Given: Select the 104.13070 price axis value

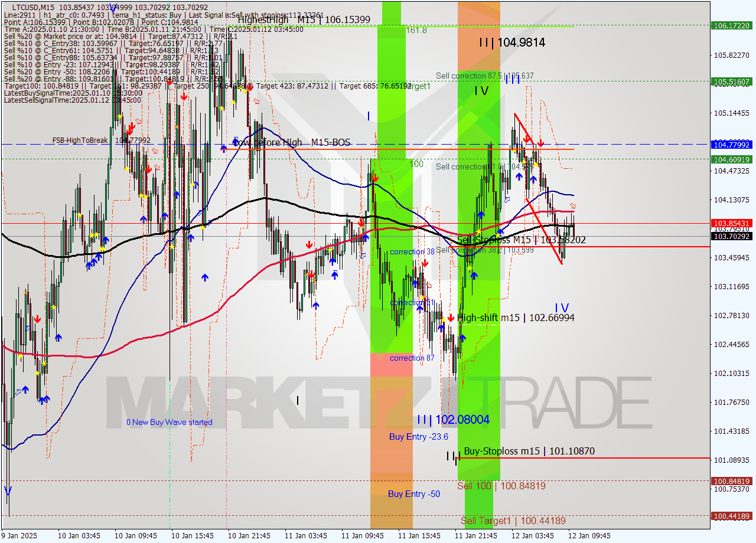Looking at the screenshot, I should point(732,199).
